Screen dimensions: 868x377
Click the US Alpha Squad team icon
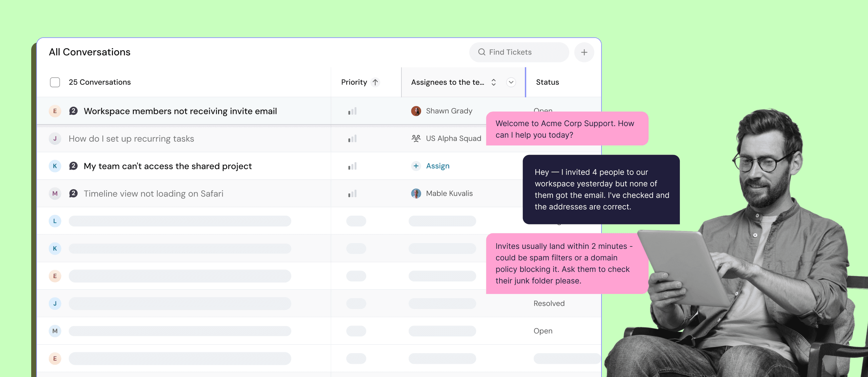click(x=416, y=138)
